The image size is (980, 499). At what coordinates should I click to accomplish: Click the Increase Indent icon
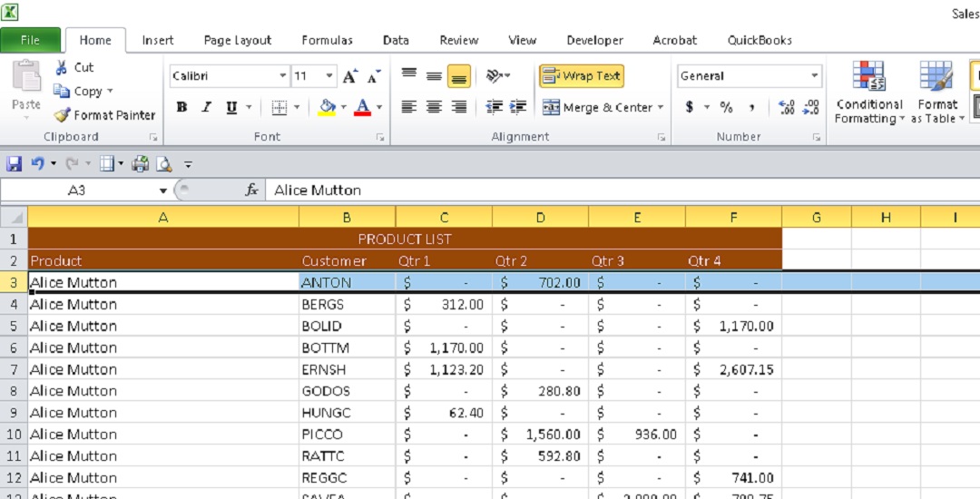pyautogui.click(x=519, y=107)
